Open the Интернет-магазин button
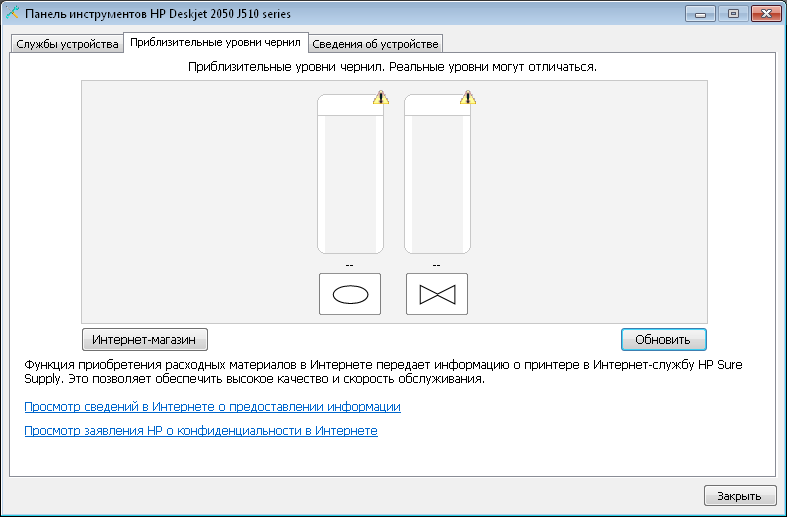787x517 pixels. [145, 340]
